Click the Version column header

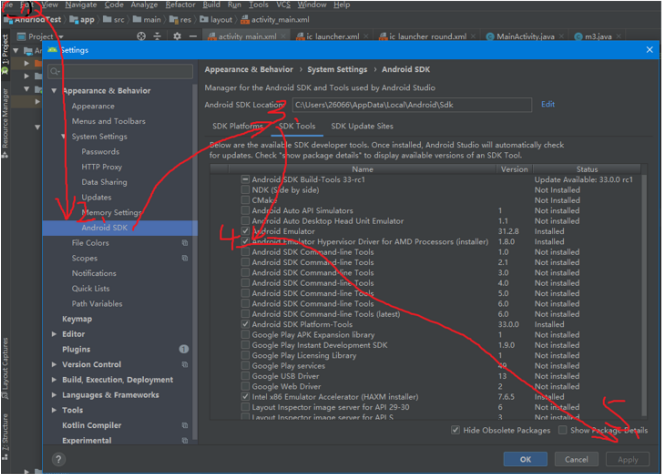(514, 169)
